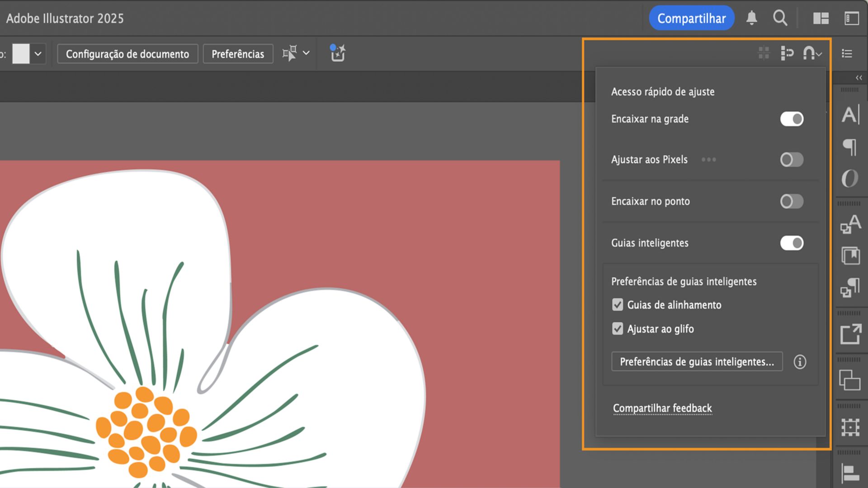The height and width of the screenshot is (488, 868).
Task: Open the OpenType panel icon
Action: [850, 178]
